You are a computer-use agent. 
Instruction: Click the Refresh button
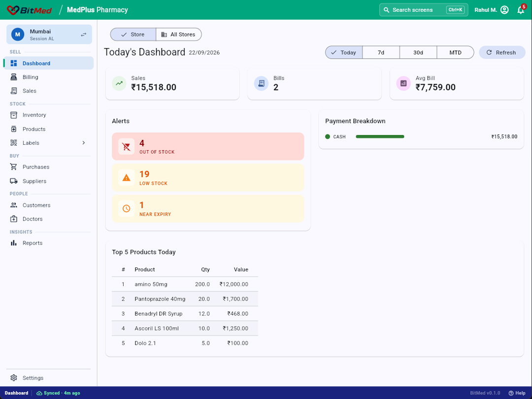502,53
